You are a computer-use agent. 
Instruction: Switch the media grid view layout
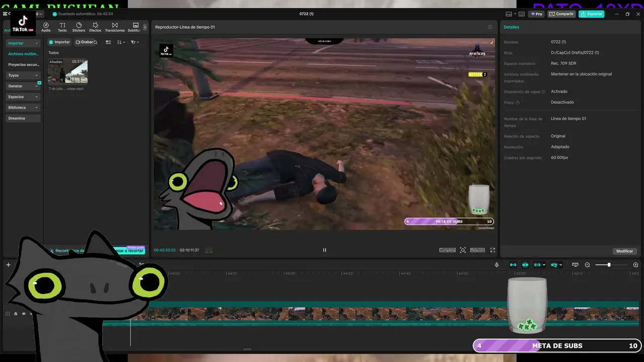click(108, 42)
